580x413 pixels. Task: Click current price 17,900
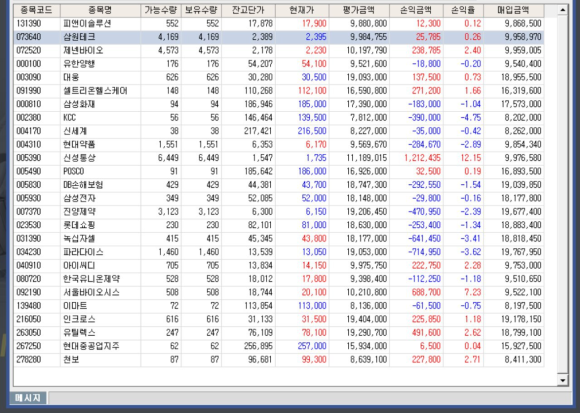click(x=314, y=24)
